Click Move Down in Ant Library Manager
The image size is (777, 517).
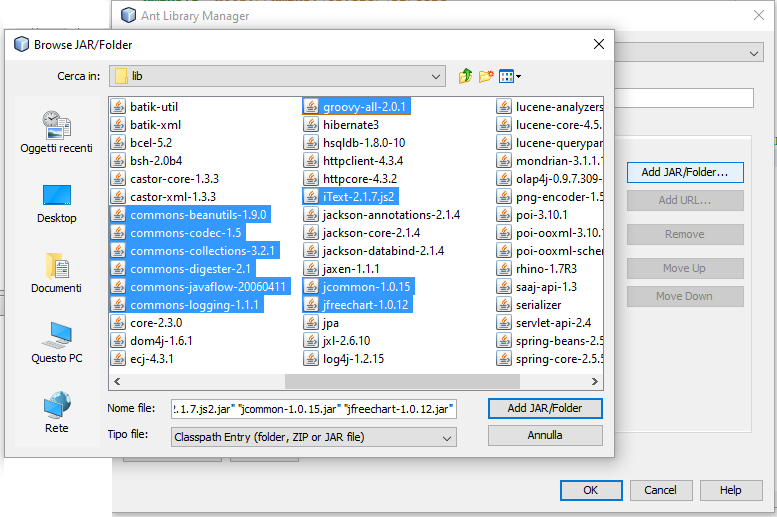tap(685, 296)
